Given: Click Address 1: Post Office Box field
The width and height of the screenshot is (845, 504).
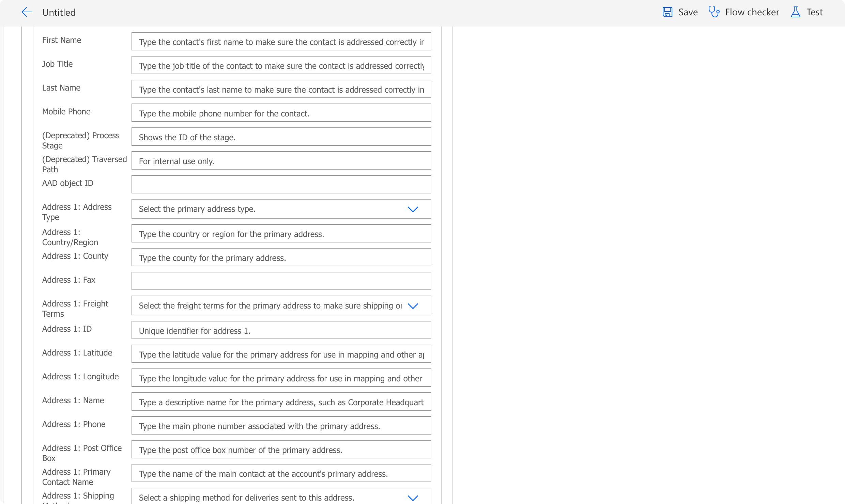Looking at the screenshot, I should (280, 450).
